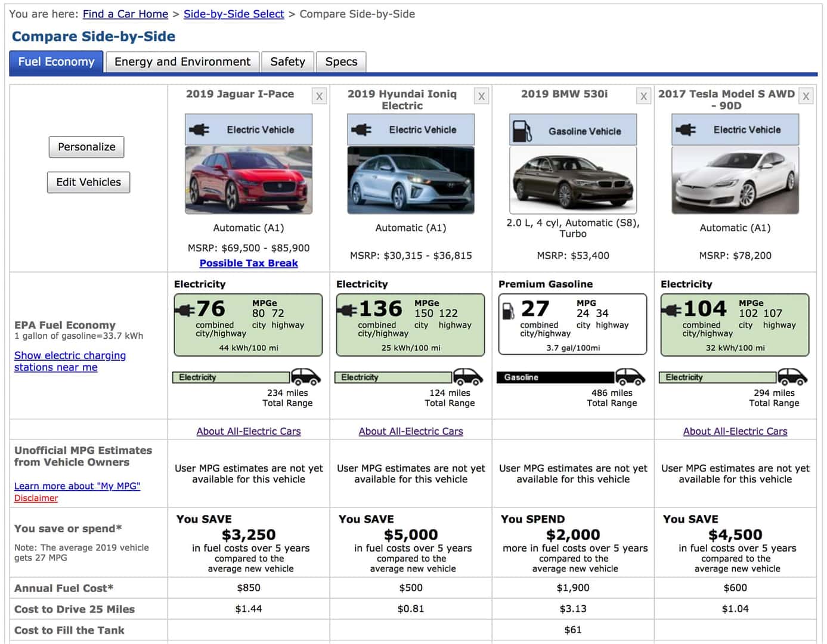This screenshot has height=644, width=827.
Task: Click the car icon beside Tesla's range bar
Action: click(793, 377)
